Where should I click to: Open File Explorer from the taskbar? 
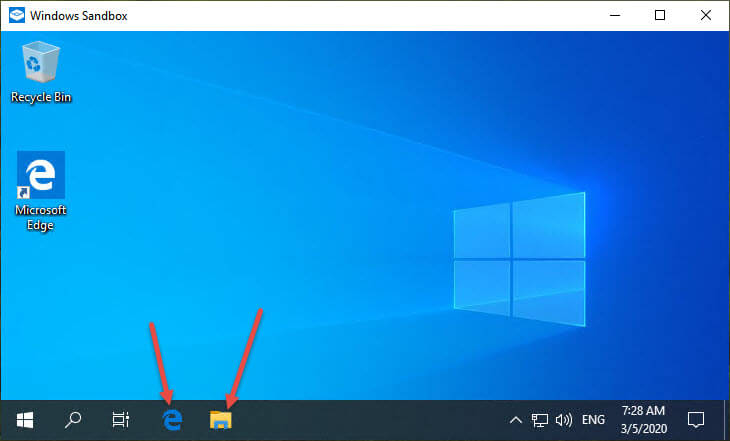tap(221, 420)
